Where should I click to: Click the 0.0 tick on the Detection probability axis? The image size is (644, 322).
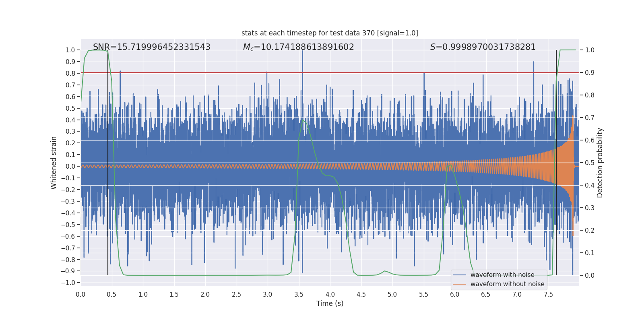[x=590, y=275]
